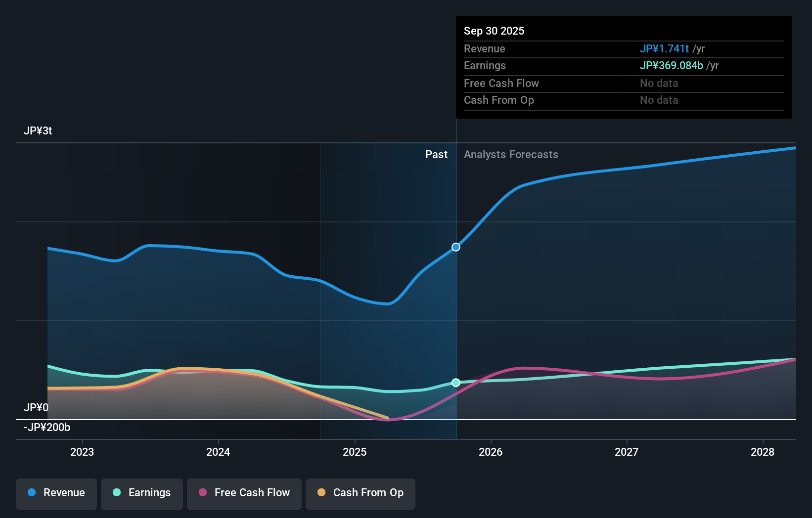Click the teal Earnings dot icon in legend

coord(116,493)
